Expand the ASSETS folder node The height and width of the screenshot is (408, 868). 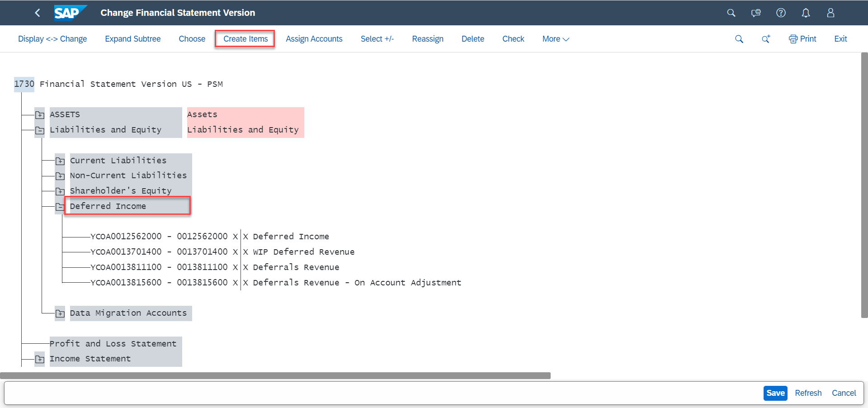[x=40, y=115]
